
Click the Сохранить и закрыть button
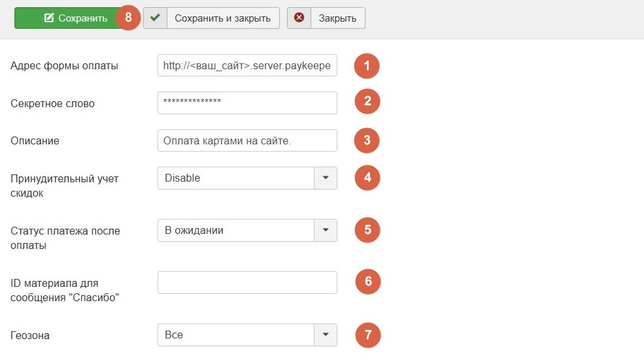223,18
